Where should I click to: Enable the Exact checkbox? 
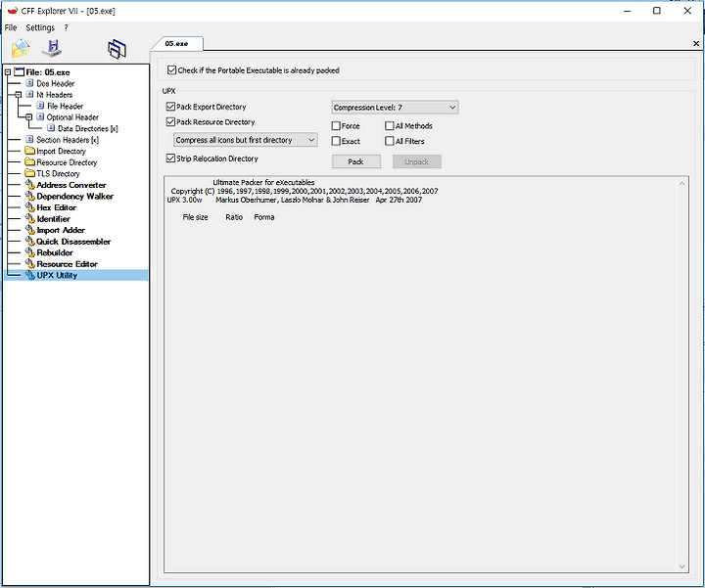336,141
